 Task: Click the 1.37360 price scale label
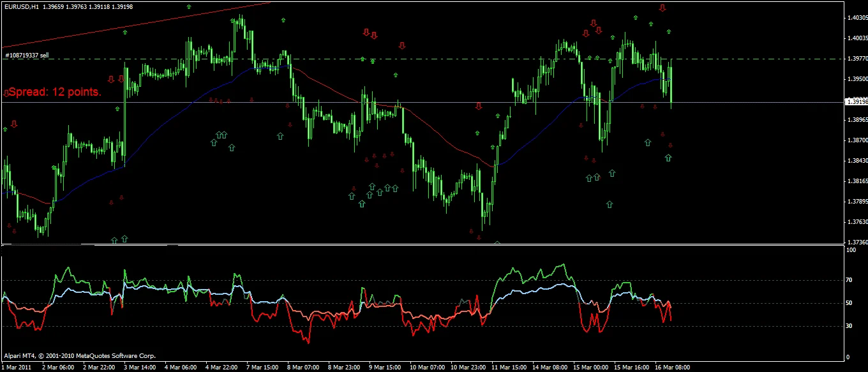click(x=857, y=242)
